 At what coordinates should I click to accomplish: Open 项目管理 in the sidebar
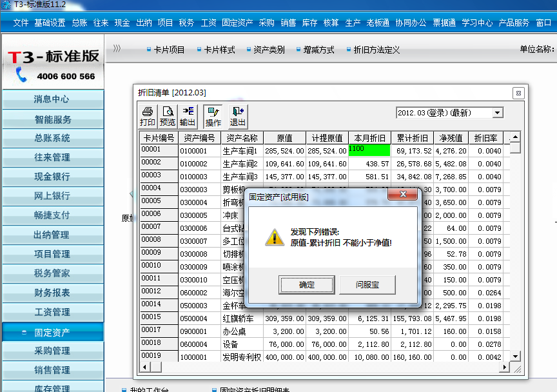coord(53,254)
